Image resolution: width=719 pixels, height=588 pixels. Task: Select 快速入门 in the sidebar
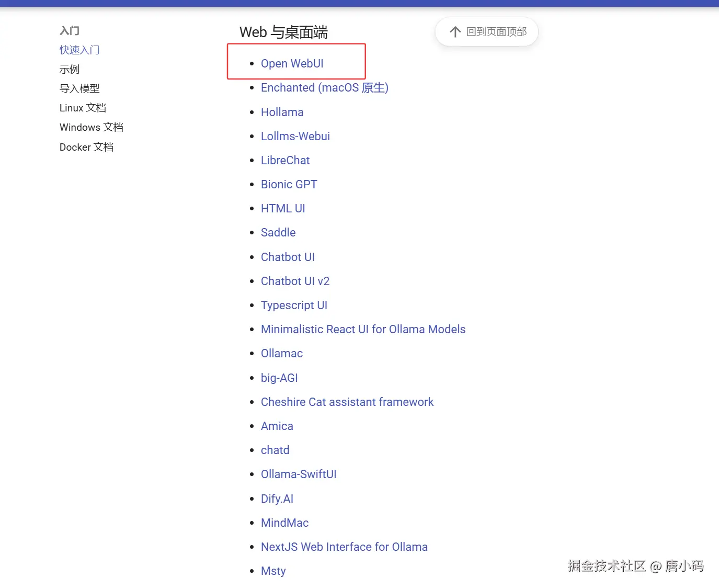click(x=79, y=50)
